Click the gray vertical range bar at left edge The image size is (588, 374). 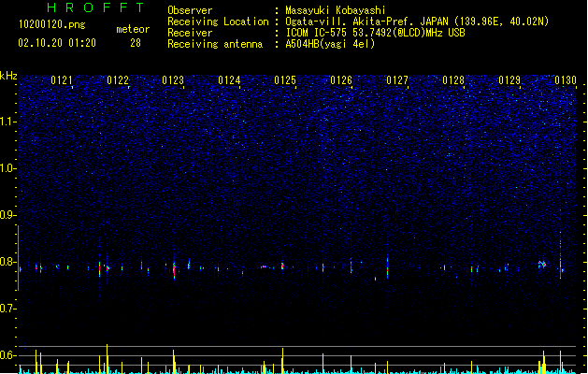tap(19, 258)
